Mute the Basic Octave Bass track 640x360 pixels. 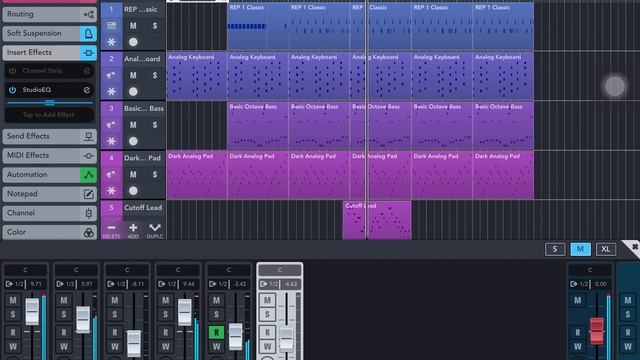coord(133,125)
